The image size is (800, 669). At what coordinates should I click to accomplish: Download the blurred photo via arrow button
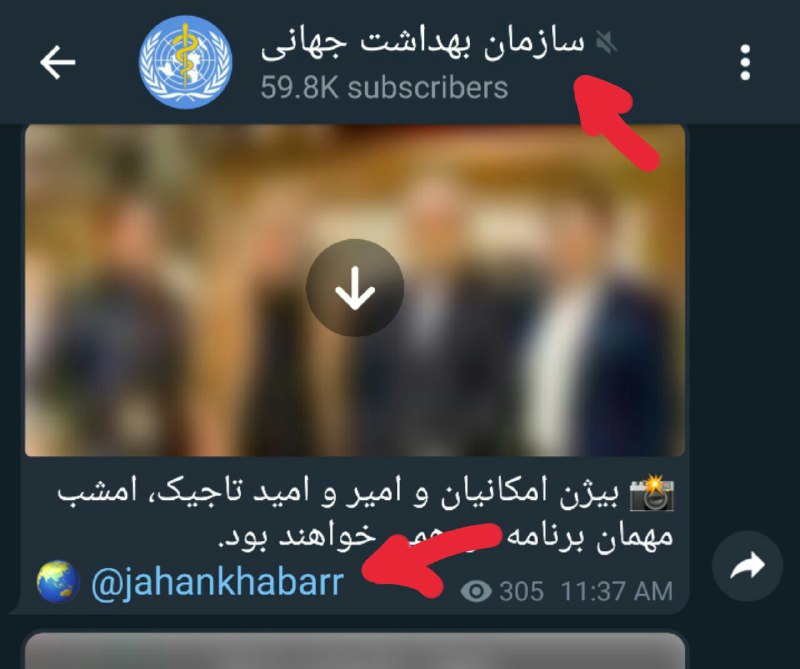pyautogui.click(x=355, y=288)
